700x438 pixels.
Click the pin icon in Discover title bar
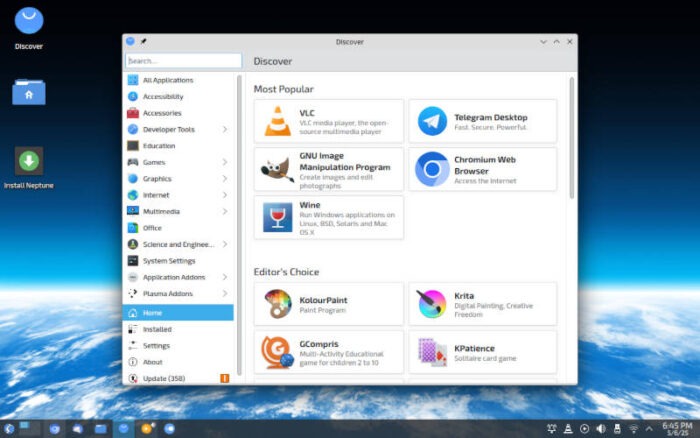(x=143, y=42)
